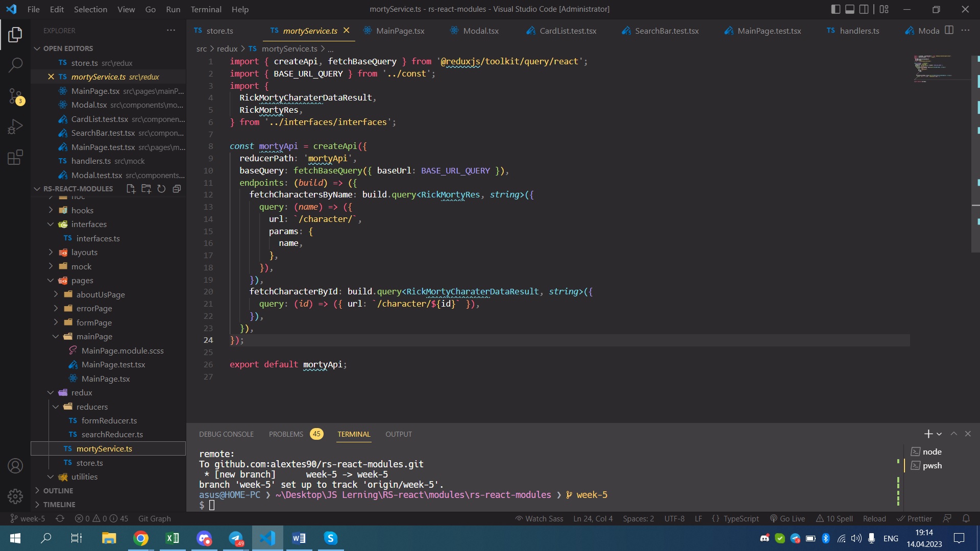Screen dimensions: 980x551
Task: Open Source Control view with badge
Action: [15, 96]
